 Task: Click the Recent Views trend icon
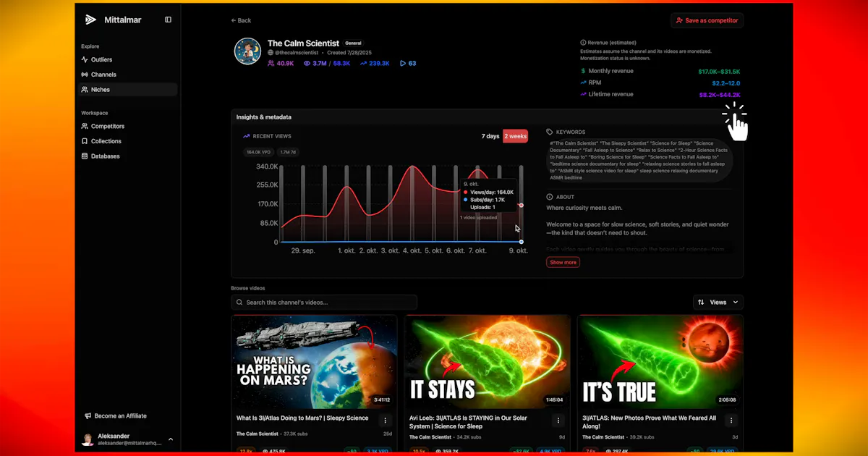247,136
